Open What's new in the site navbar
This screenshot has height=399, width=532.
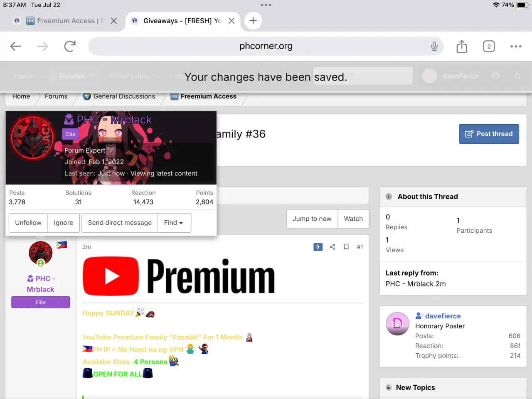pyautogui.click(x=130, y=76)
